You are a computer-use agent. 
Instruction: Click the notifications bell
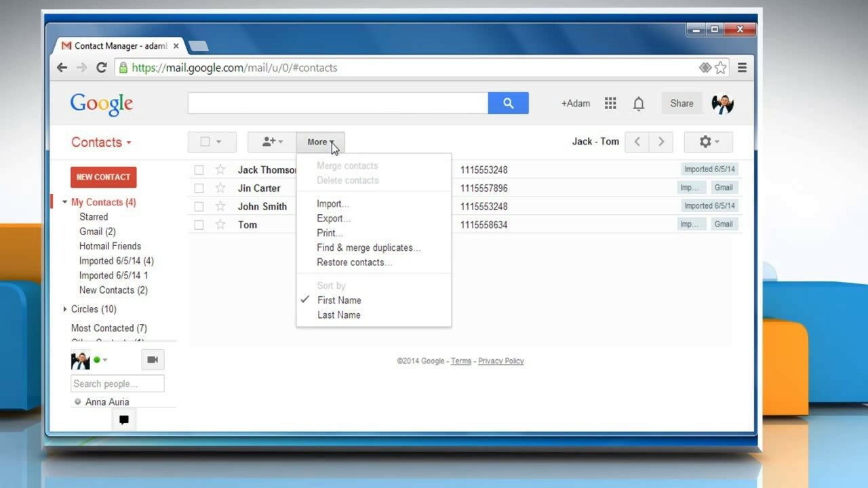tap(638, 103)
